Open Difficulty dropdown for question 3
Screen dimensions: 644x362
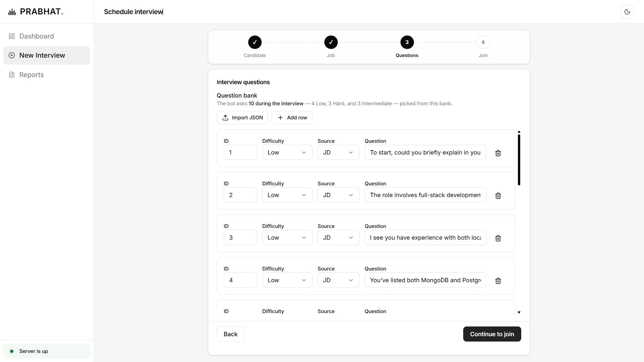287,238
